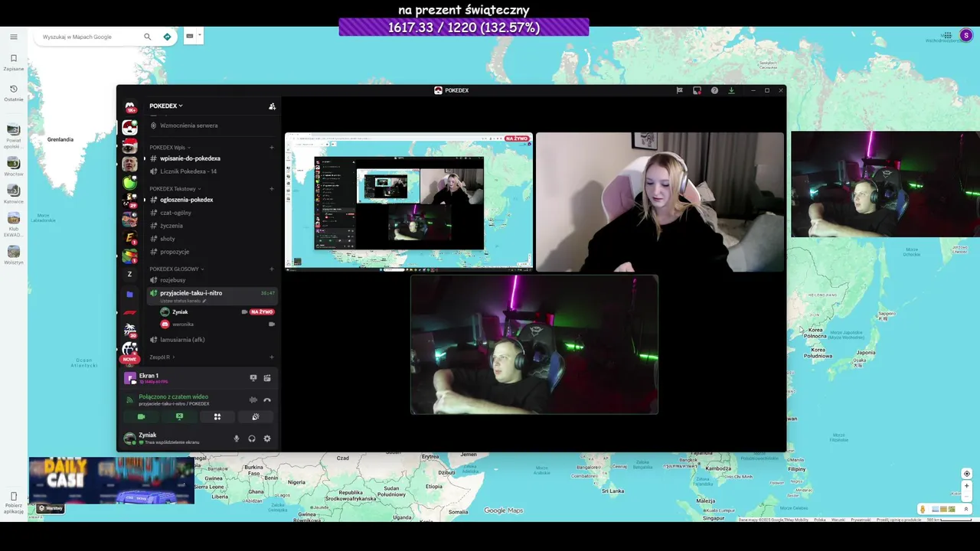
Task: Click Wzmocnienia serwera entry
Action: point(211,126)
